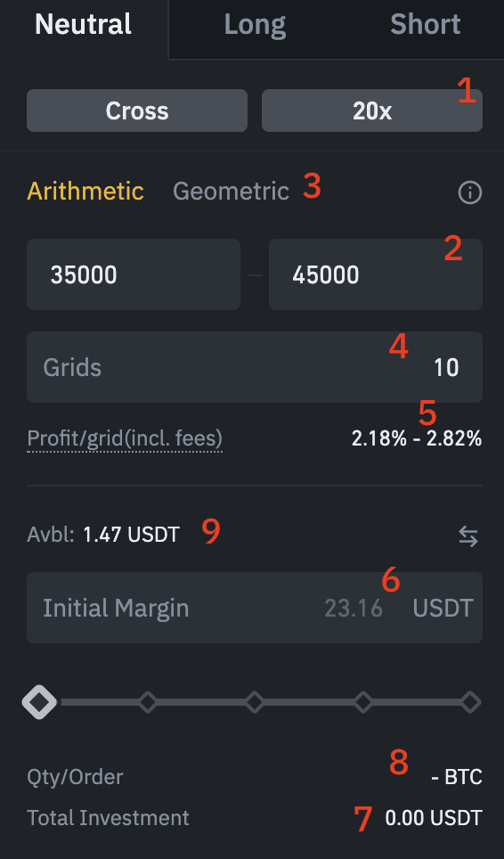Select Geometric grid mode
The height and width of the screenshot is (859, 504).
pyautogui.click(x=231, y=192)
